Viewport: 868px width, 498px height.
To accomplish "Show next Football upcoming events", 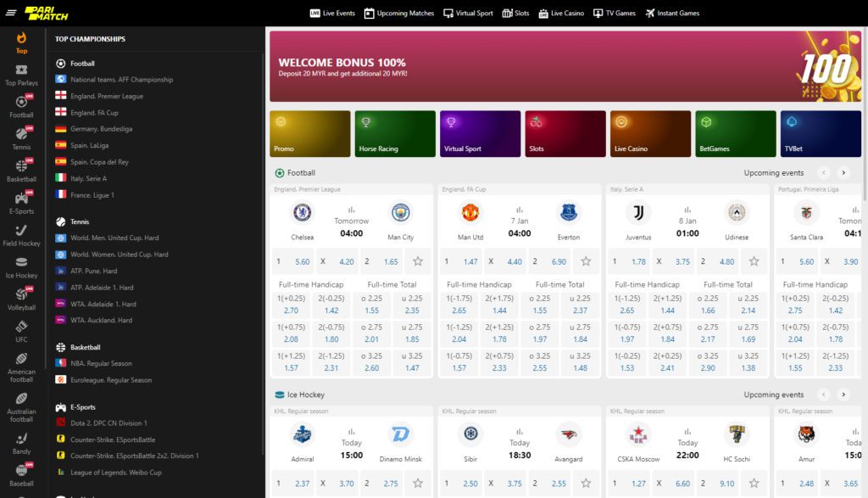I will point(843,173).
